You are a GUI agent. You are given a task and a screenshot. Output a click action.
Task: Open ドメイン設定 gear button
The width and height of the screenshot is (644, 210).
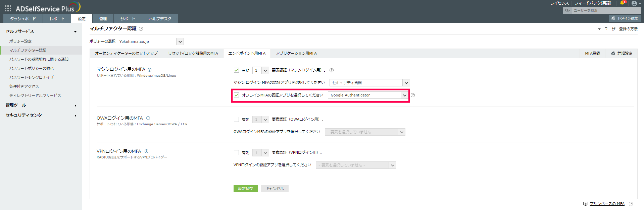click(625, 18)
